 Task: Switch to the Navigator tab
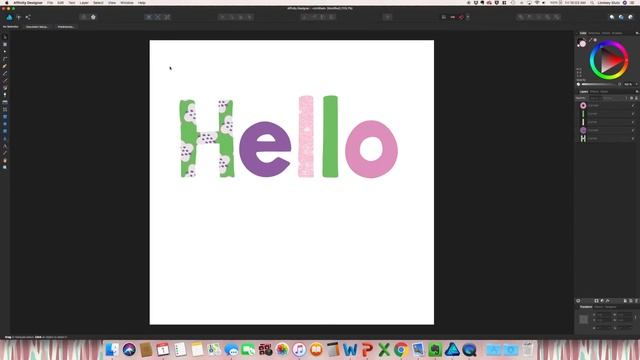pyautogui.click(x=611, y=307)
